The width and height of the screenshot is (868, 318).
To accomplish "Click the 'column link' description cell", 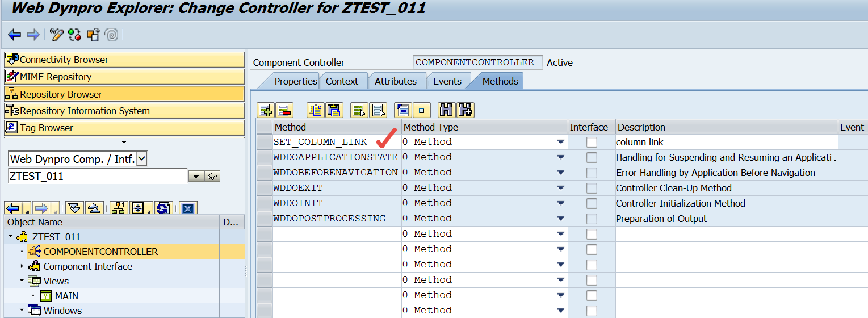I will (x=727, y=142).
